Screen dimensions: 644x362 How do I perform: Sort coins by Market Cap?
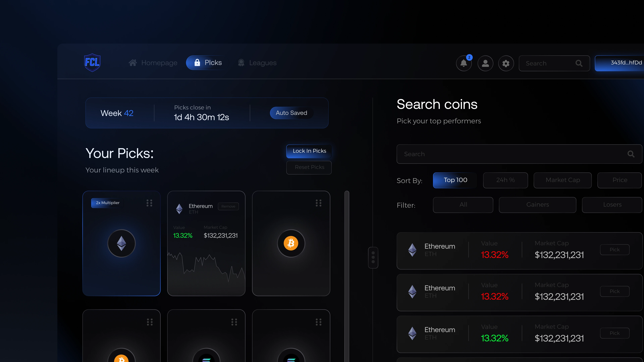[x=562, y=180]
